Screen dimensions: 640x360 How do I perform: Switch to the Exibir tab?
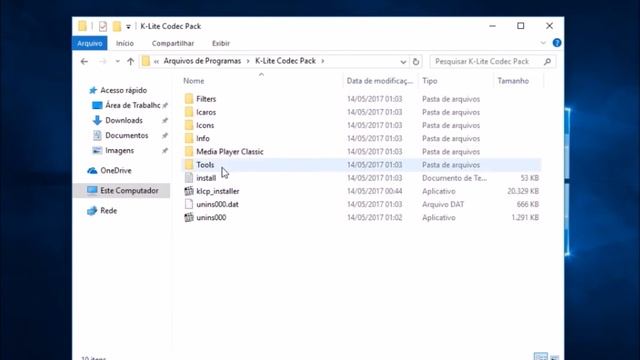221,43
